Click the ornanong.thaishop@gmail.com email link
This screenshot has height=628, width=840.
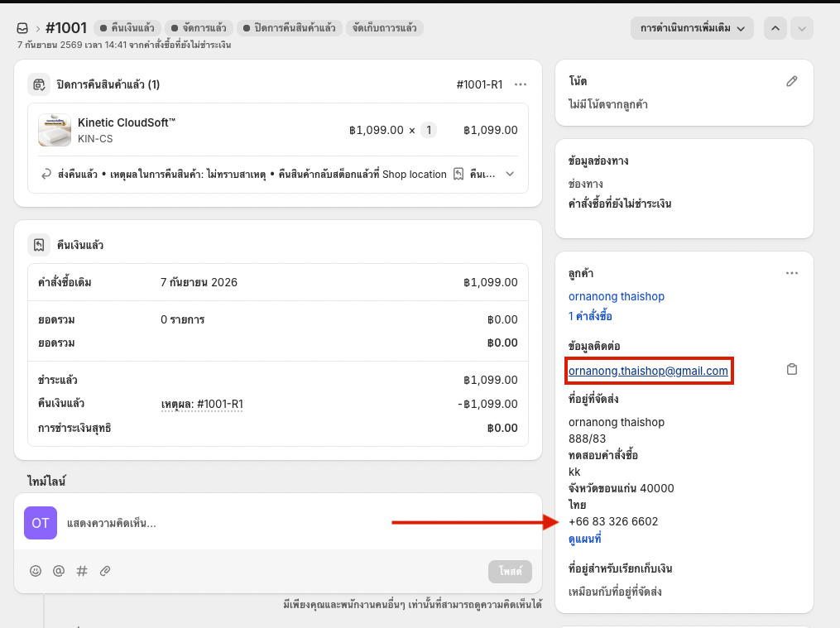click(648, 371)
